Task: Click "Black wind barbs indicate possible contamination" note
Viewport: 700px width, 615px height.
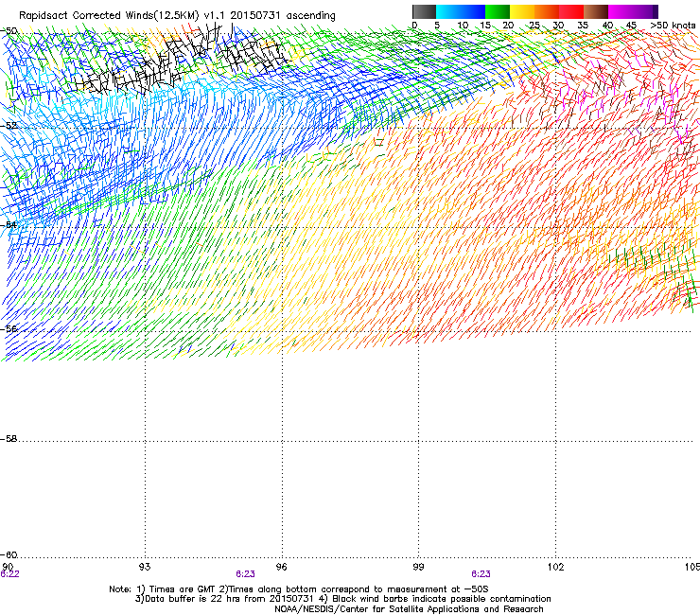Action: pyautogui.click(x=442, y=599)
